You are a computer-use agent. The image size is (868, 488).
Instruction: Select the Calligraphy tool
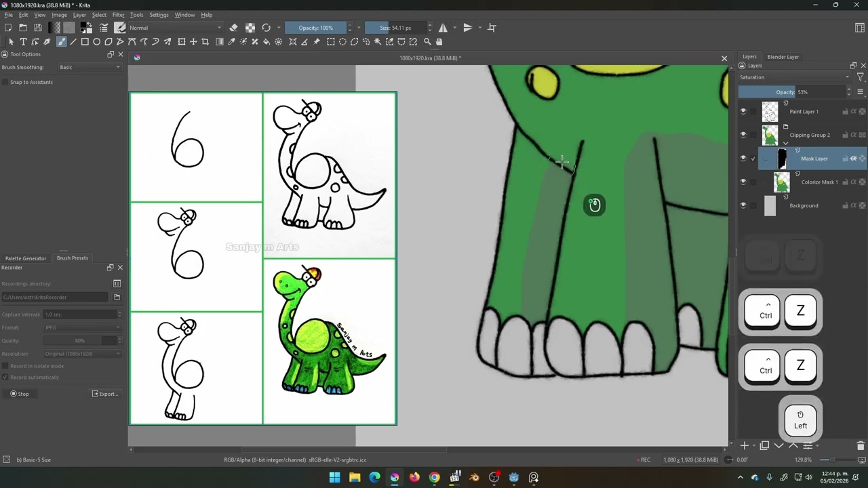[47, 42]
